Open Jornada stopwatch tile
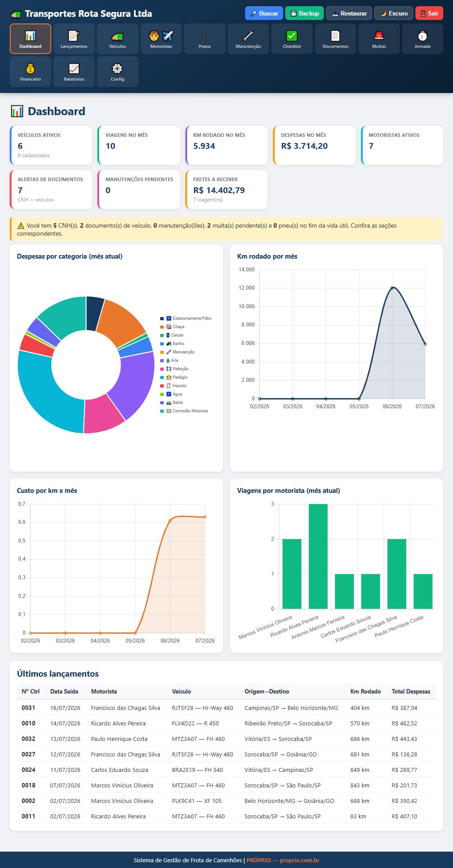Viewport: 453px width, 868px height. point(422,39)
